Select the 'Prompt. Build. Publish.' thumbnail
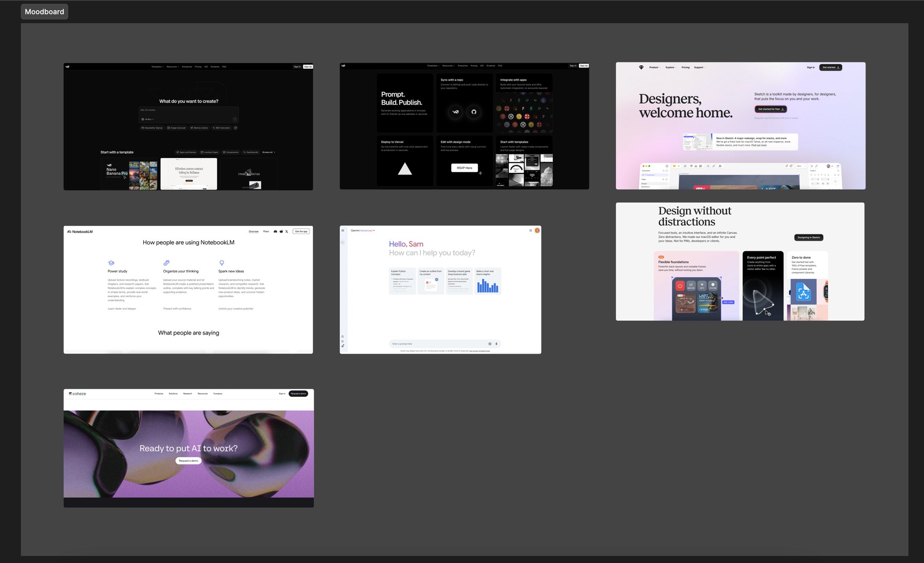 click(464, 126)
